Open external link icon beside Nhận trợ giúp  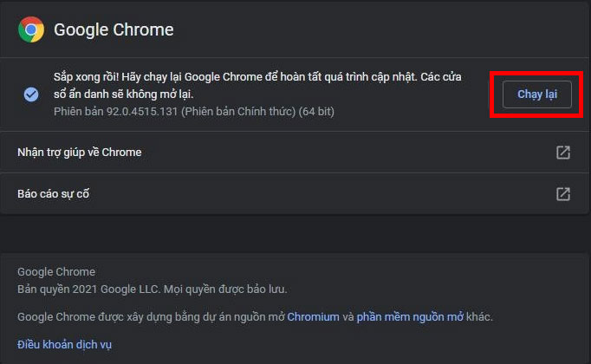coord(563,153)
